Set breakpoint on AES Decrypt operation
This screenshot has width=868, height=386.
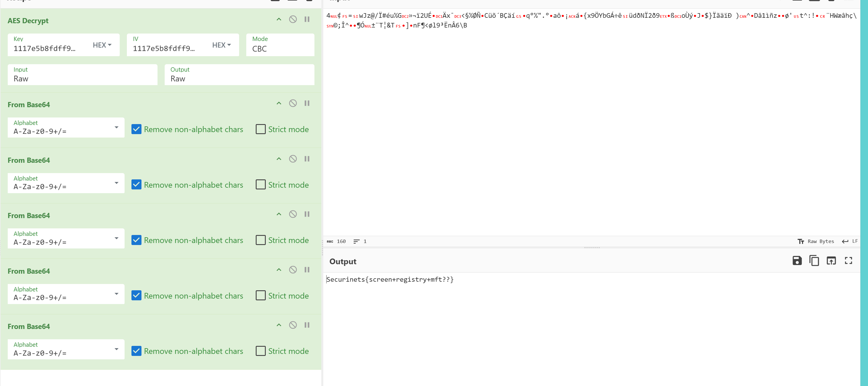coord(307,19)
